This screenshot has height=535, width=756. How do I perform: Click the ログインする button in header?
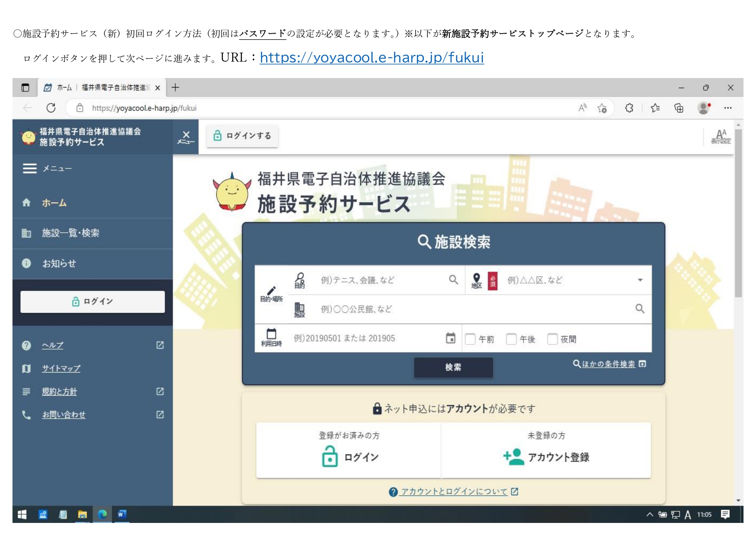point(242,136)
